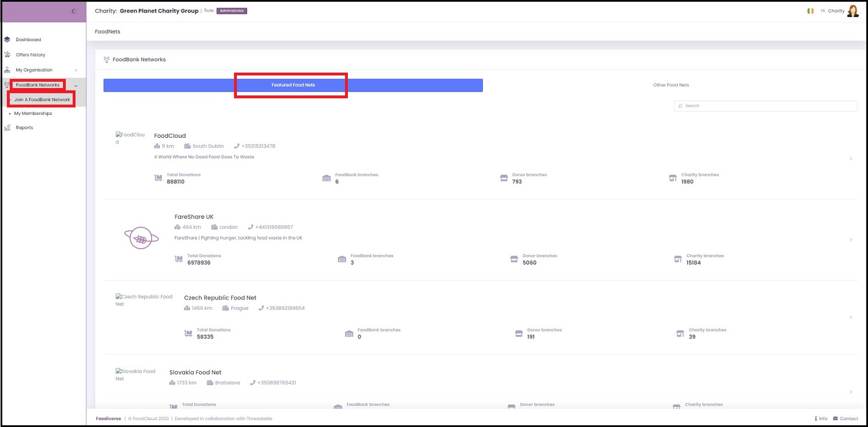Open the Offers history basket icon
Viewport: 868px width, 427px height.
(x=7, y=55)
